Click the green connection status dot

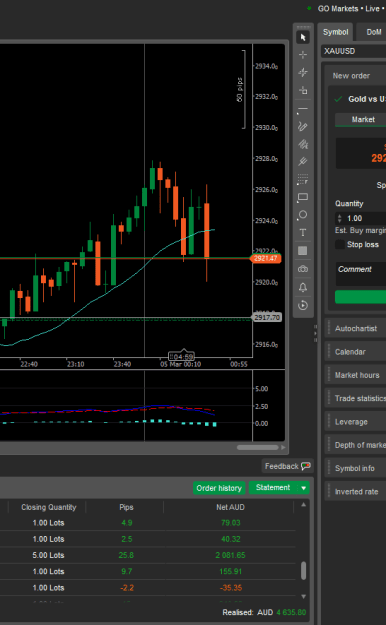click(x=309, y=8)
